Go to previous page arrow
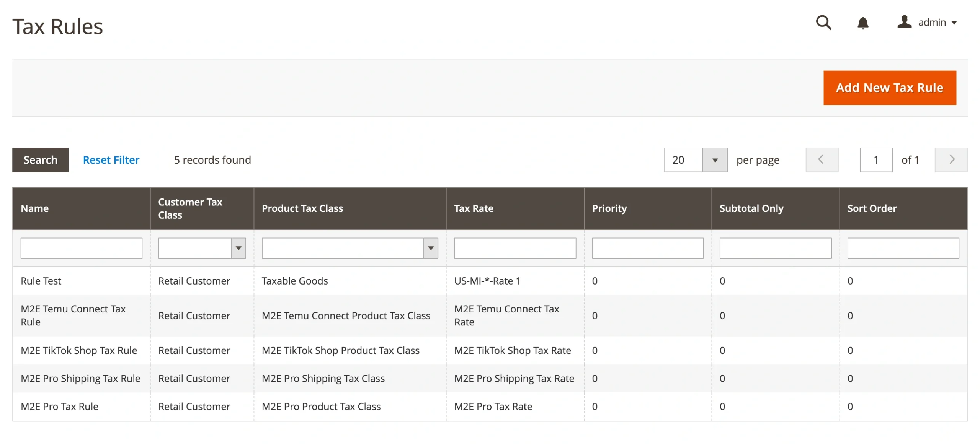980x444 pixels. click(x=822, y=160)
